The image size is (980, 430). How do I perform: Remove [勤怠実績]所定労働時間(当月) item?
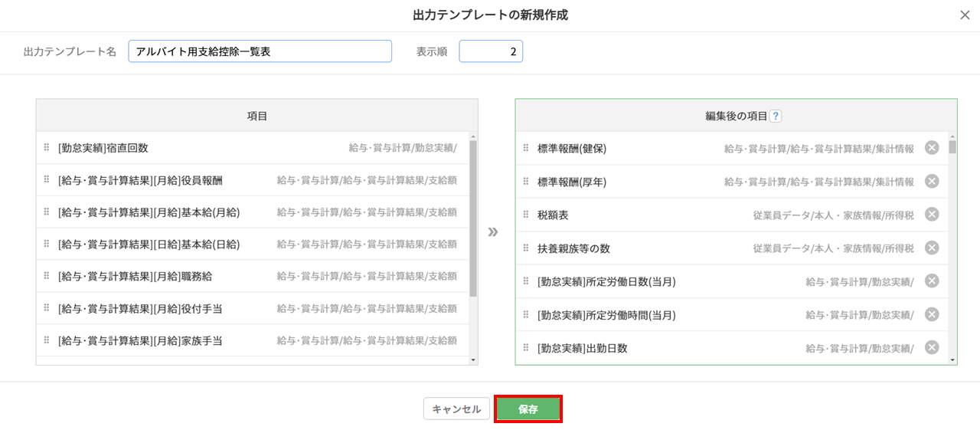pos(932,314)
